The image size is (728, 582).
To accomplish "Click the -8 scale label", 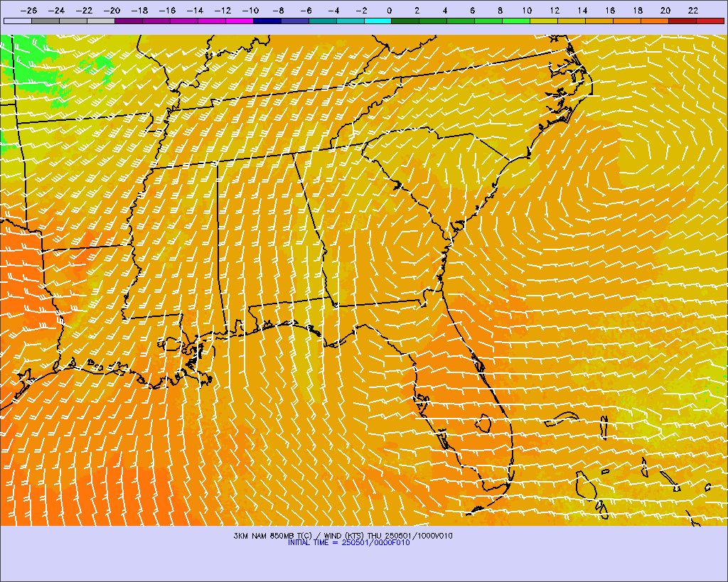I will click(x=278, y=10).
